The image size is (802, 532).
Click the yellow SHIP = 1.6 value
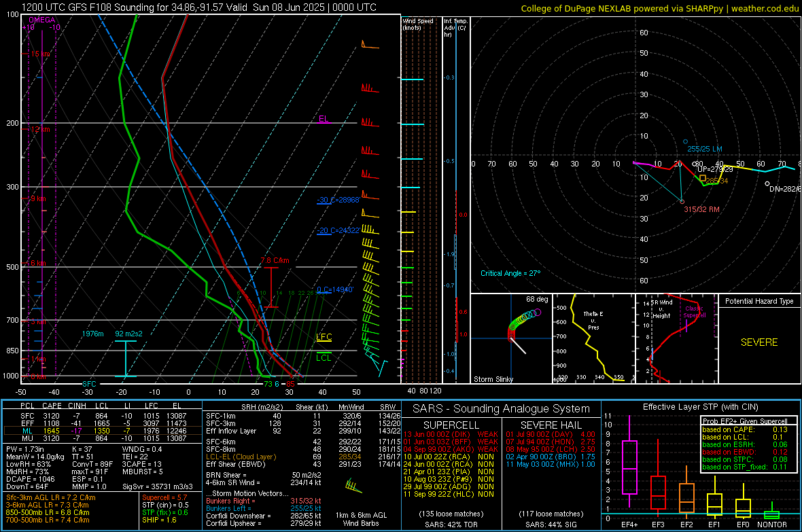159,520
